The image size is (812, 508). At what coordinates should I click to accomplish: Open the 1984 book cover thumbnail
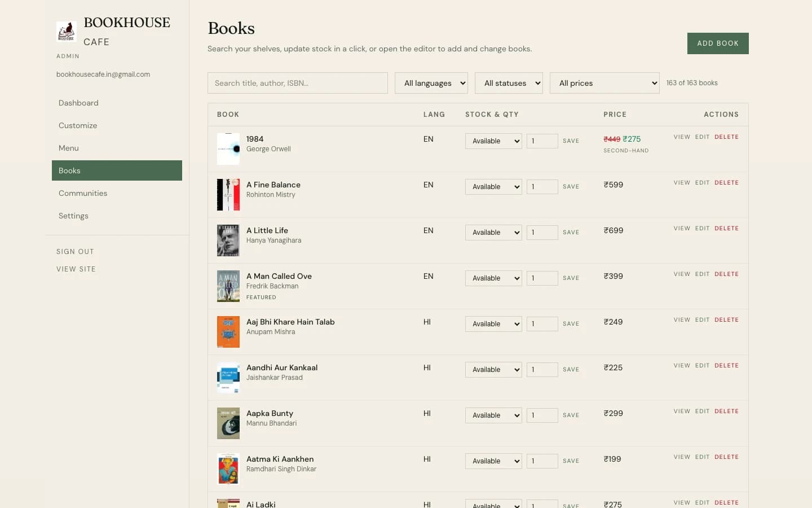(x=228, y=149)
